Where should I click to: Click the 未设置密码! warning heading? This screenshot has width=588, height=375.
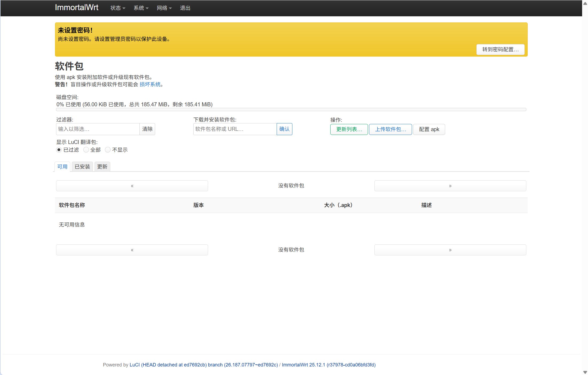(75, 30)
